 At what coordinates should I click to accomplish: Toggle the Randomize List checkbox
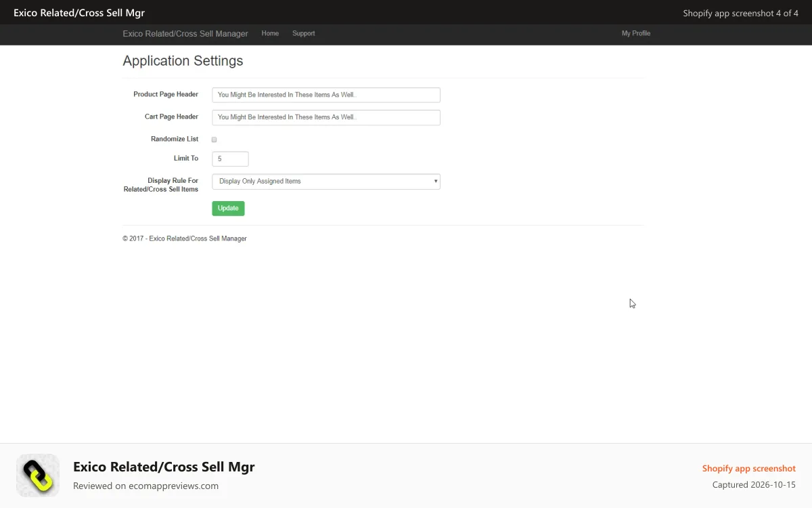[x=214, y=140]
